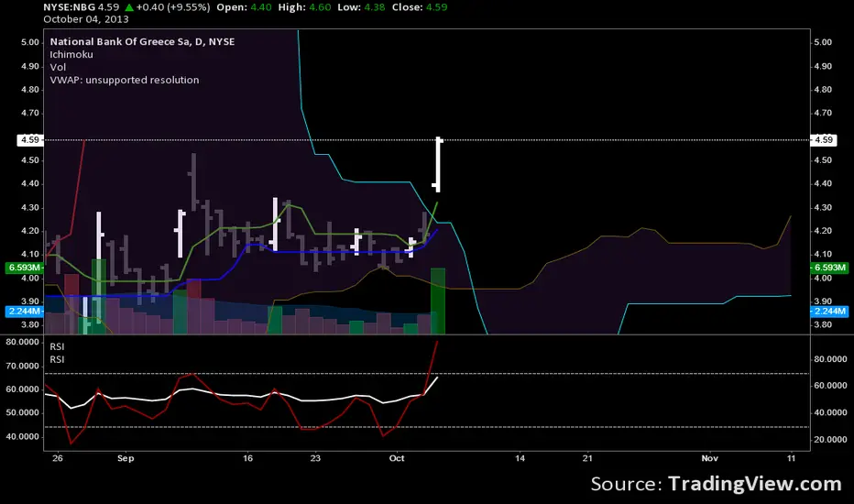The image size is (854, 504).
Task: Click the Nov date axis label
Action: coord(709,458)
